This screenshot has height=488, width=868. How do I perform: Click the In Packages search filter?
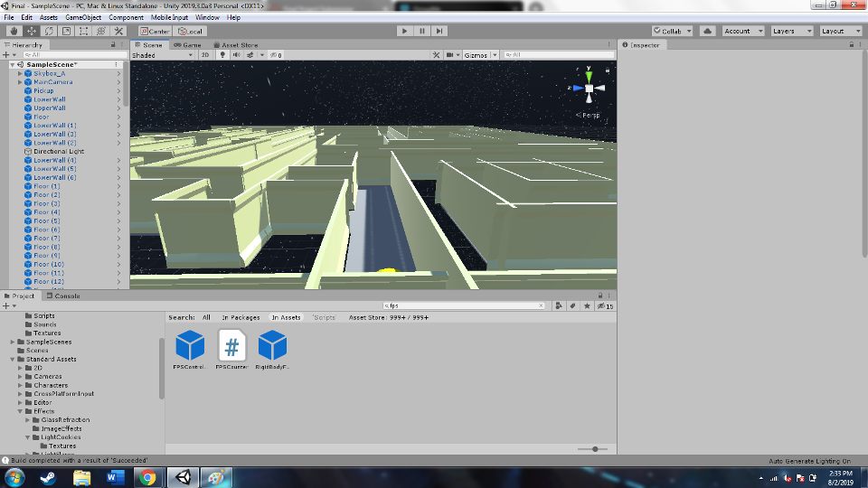241,317
